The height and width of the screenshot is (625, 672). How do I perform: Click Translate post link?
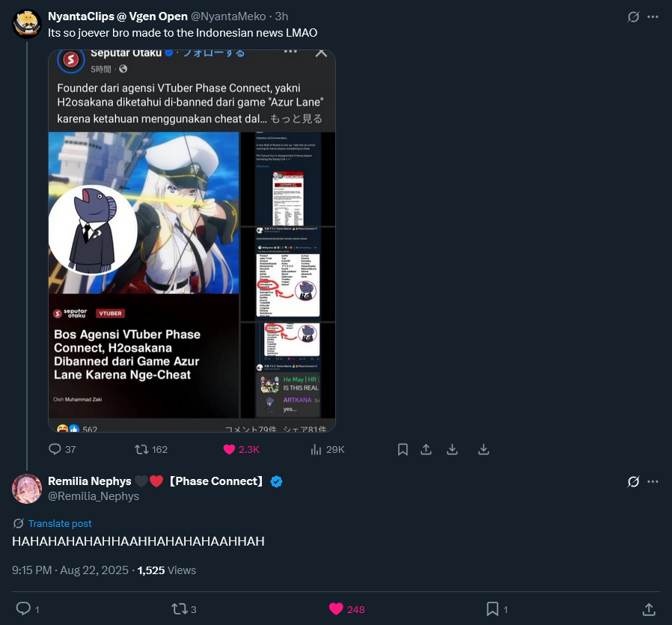tap(60, 523)
